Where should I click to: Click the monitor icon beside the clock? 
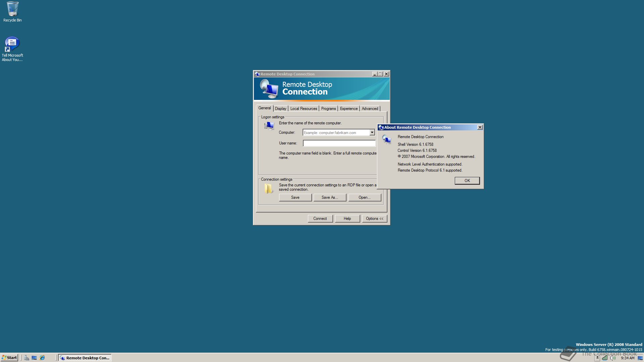(x=640, y=358)
